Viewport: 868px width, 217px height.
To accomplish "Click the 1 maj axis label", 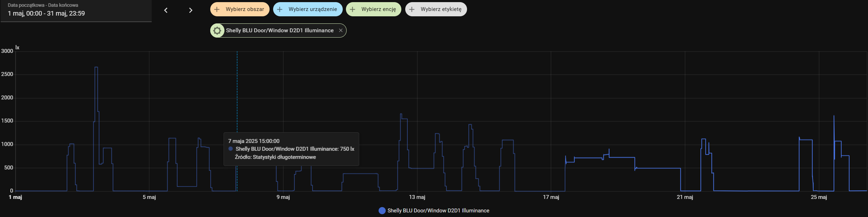I will click(15, 197).
